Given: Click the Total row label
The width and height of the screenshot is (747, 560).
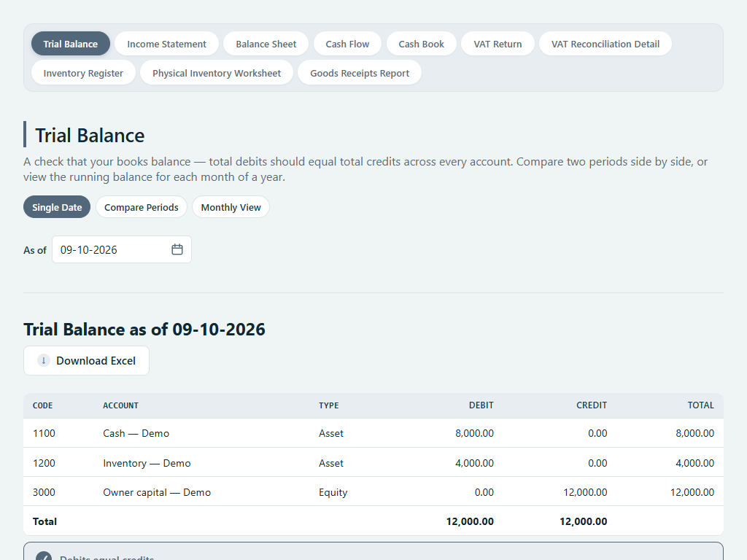Looking at the screenshot, I should pos(44,521).
